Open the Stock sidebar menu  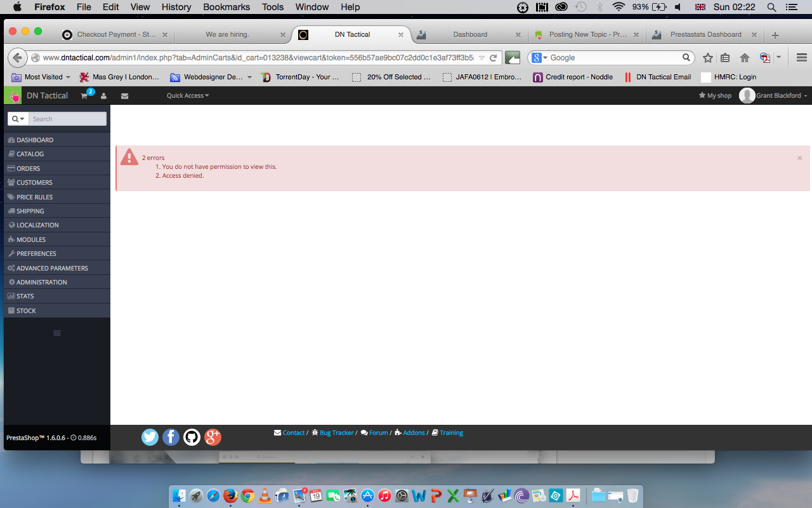click(57, 311)
